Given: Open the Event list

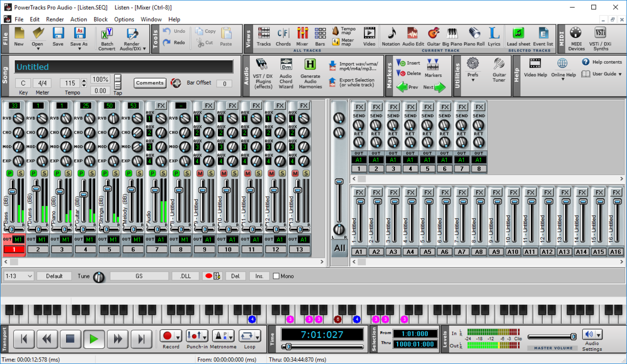Looking at the screenshot, I should [543, 37].
